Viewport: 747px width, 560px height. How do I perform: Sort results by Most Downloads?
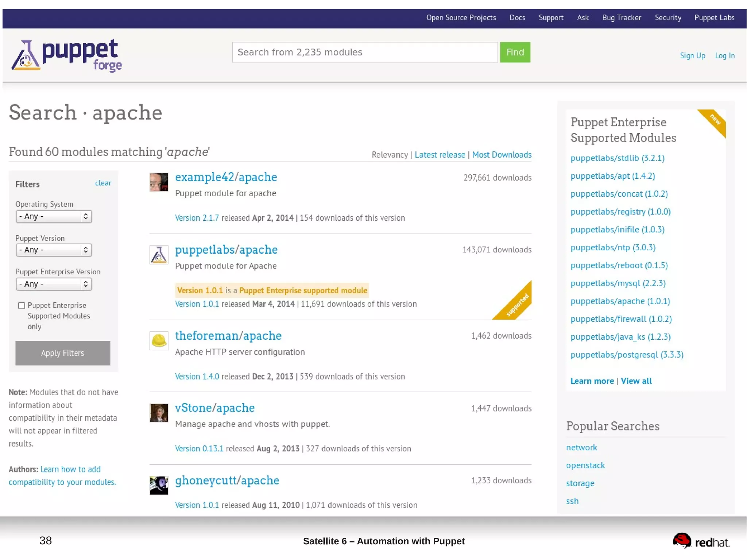502,155
